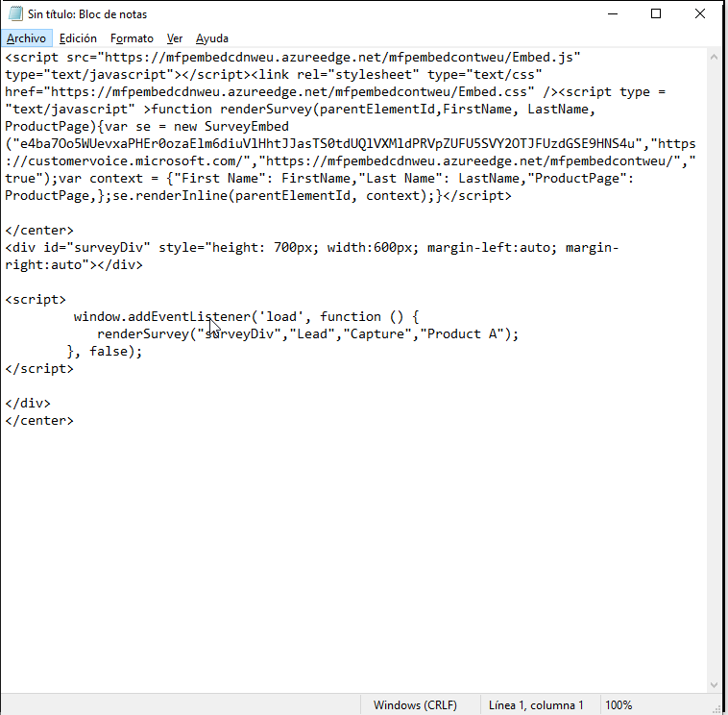
Task: Click the '}, false);' line
Action: tap(105, 351)
